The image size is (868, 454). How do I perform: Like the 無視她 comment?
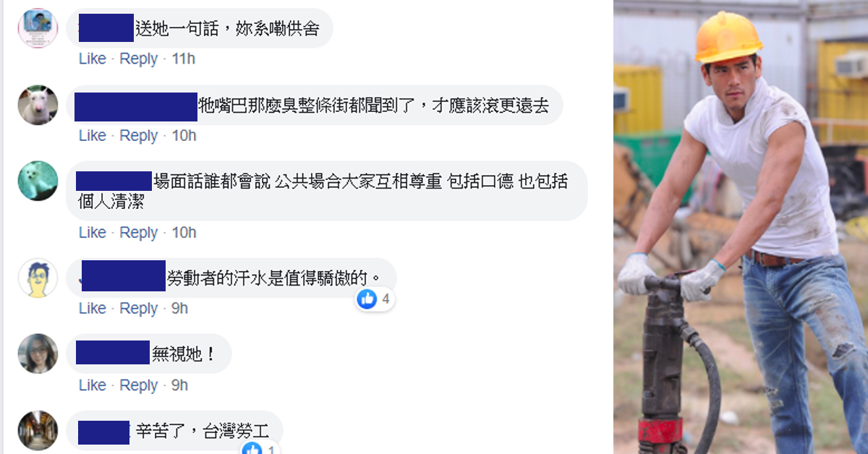92,385
